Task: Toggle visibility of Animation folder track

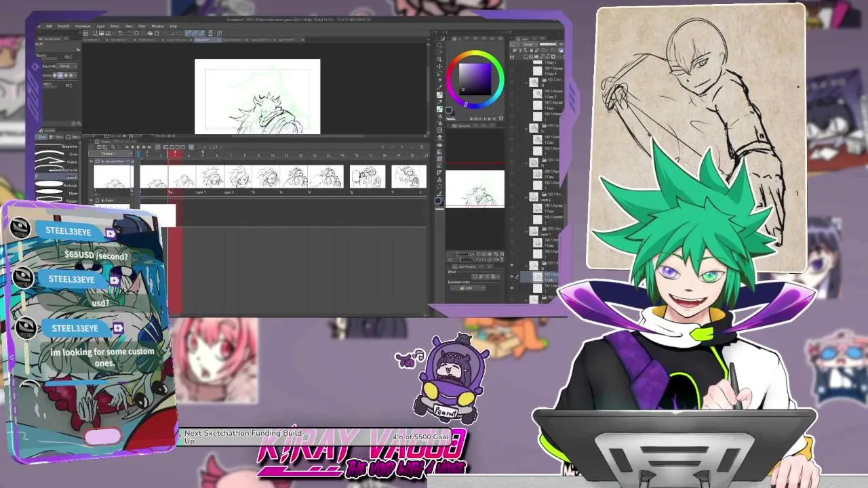Action: (x=91, y=161)
